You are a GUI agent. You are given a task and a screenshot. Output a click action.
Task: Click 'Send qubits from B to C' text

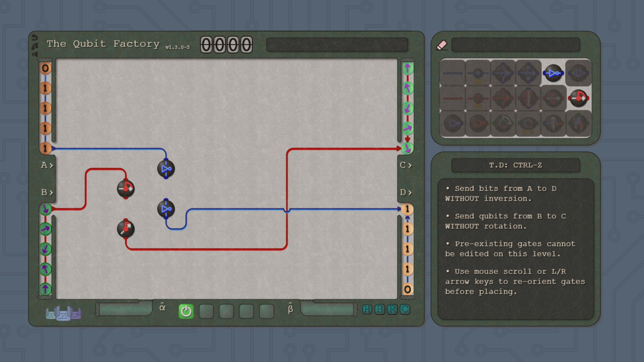pyautogui.click(x=510, y=216)
